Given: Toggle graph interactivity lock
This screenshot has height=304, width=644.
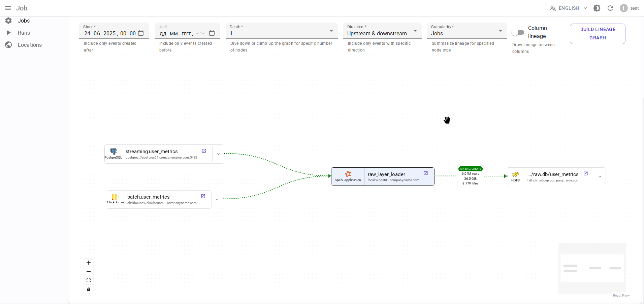Looking at the screenshot, I should (x=89, y=289).
